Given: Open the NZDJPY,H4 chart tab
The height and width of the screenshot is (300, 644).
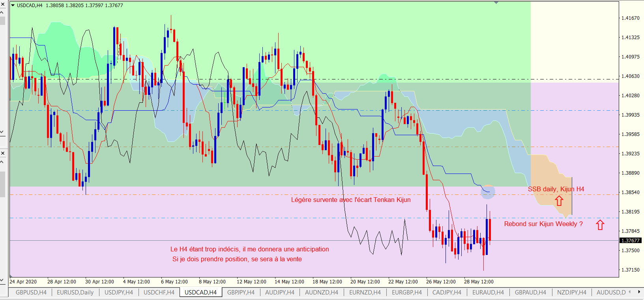Looking at the screenshot, I should click(571, 292).
